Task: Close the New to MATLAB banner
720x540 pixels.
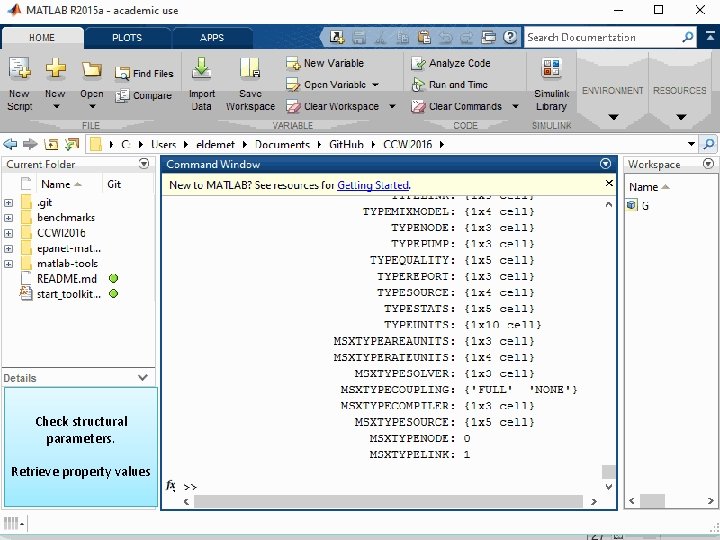Action: [x=609, y=183]
